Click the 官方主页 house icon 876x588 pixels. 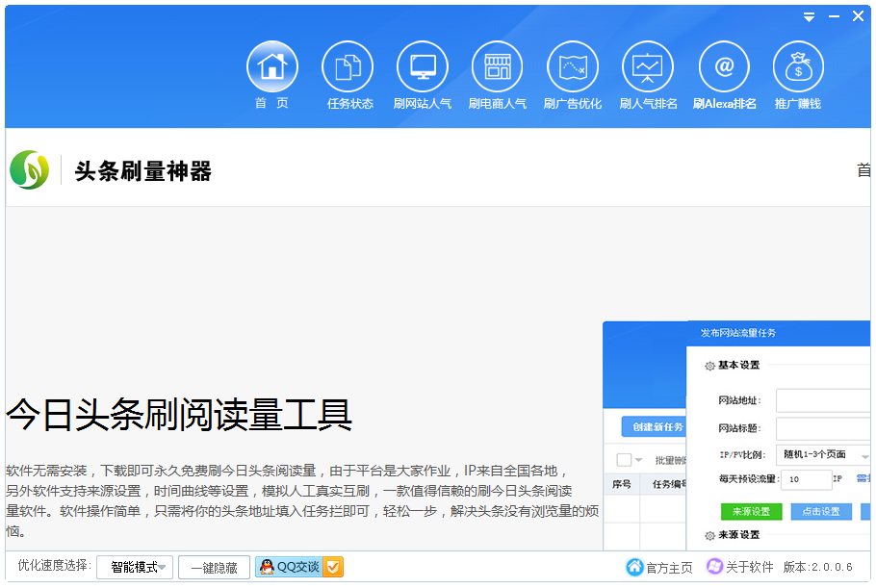point(634,567)
